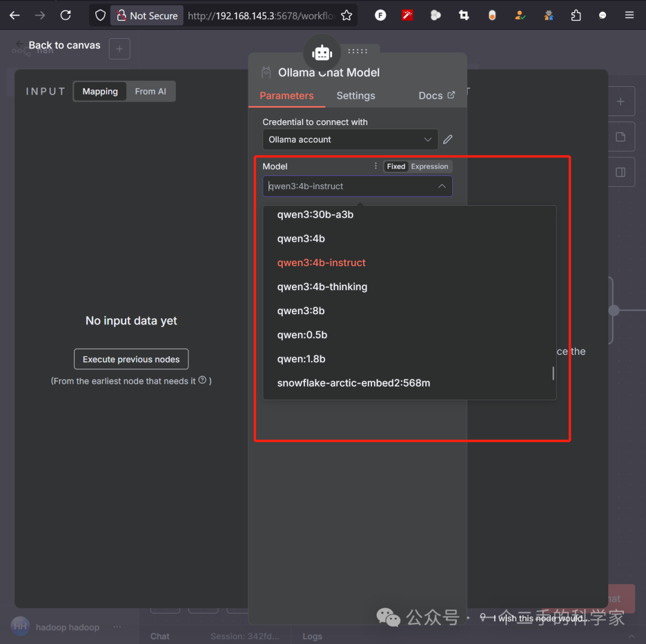
Task: Click the sticky note icon on right sidebar
Action: point(620,137)
